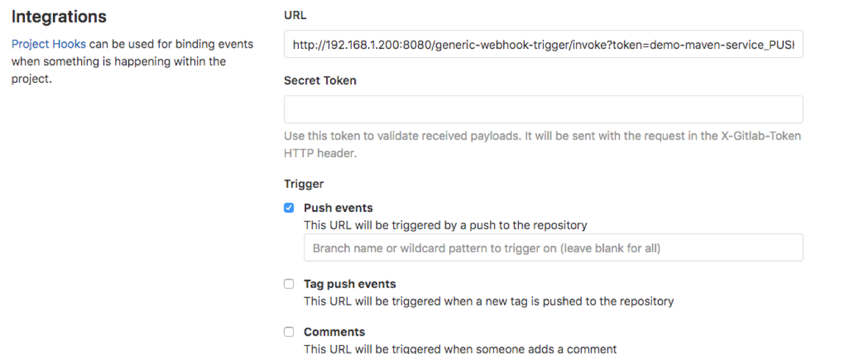
Task: Enable the Tag push events checkbox
Action: pyautogui.click(x=289, y=284)
